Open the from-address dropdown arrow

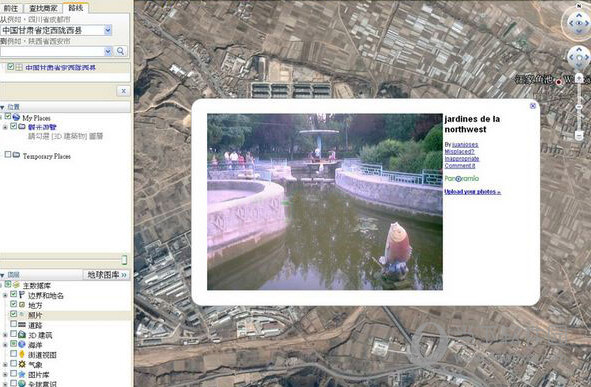tap(108, 30)
